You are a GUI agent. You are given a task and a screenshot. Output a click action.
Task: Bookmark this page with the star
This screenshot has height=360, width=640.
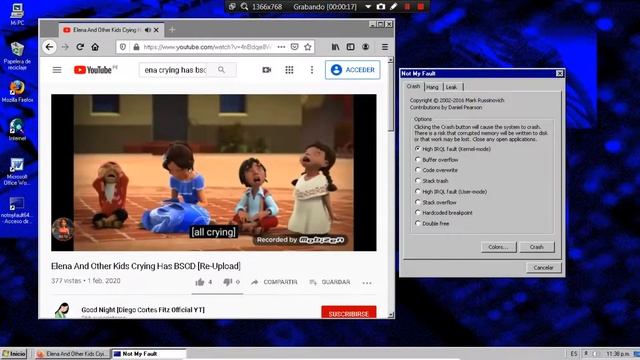(308, 47)
